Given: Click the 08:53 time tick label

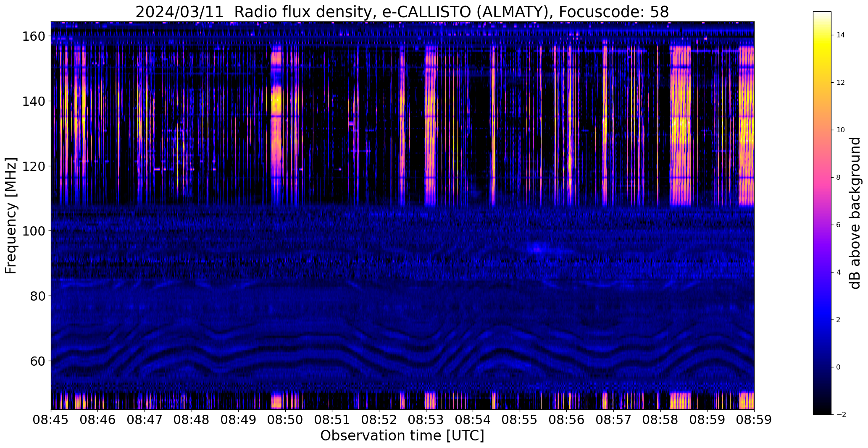Looking at the screenshot, I should (x=426, y=420).
